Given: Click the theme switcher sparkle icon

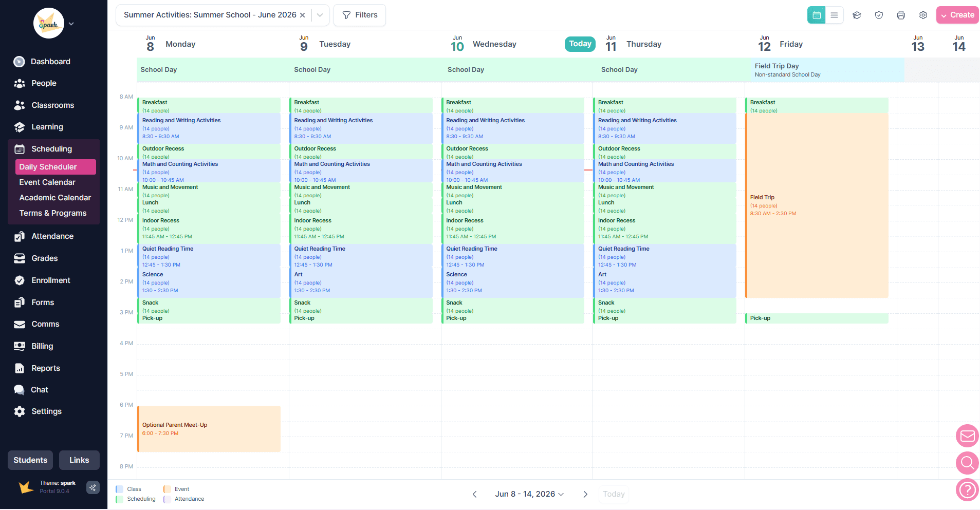Looking at the screenshot, I should 93,487.
